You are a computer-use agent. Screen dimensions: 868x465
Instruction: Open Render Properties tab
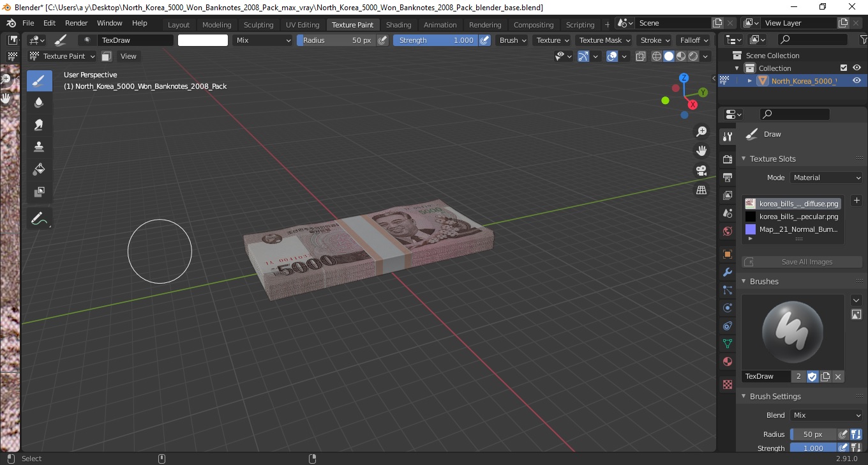pos(727,159)
